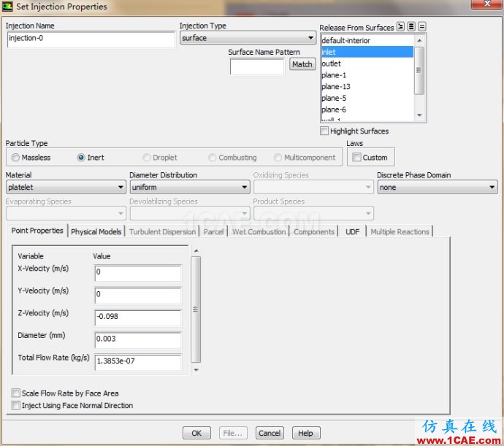Click the Y-Velocity value field
This screenshot has width=504, height=446.
point(138,296)
